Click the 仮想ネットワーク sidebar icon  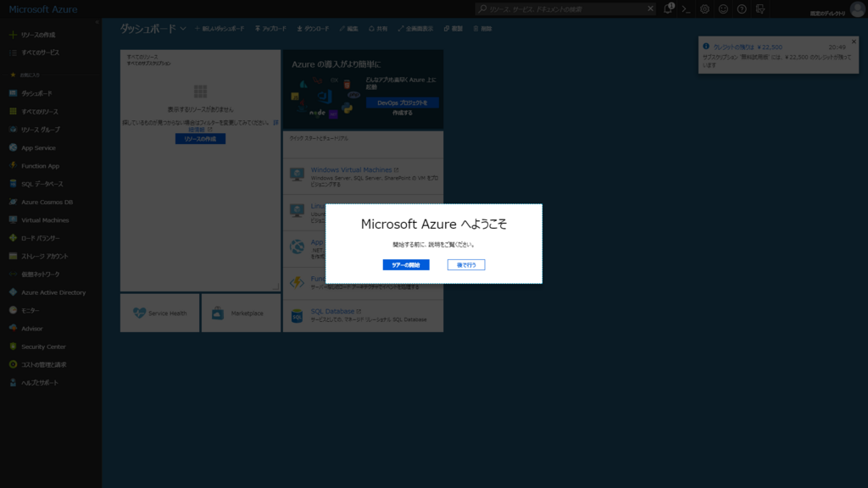[13, 274]
